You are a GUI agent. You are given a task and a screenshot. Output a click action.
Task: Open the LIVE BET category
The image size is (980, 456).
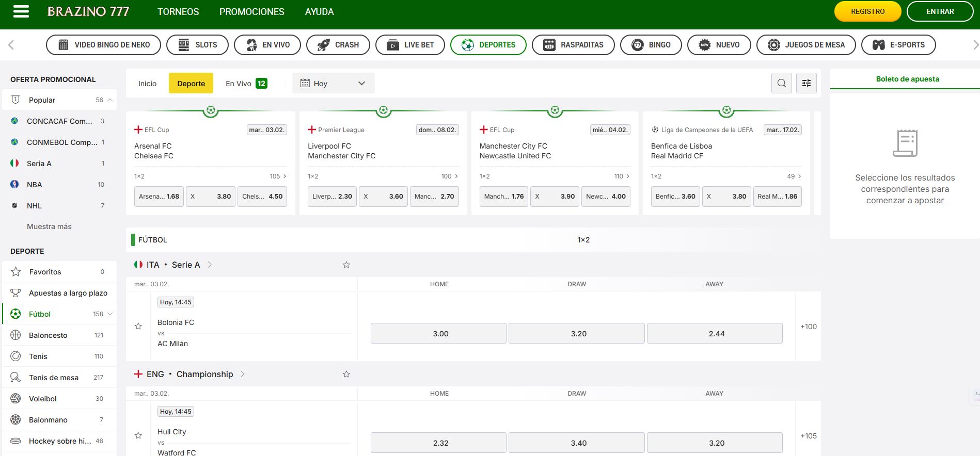410,45
